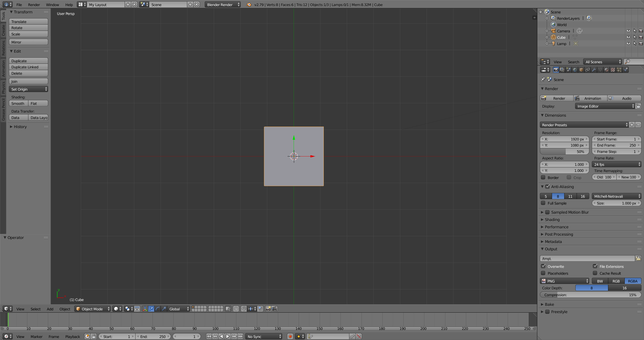
Task: Expand the History panel in tool shelf
Action: click(20, 127)
